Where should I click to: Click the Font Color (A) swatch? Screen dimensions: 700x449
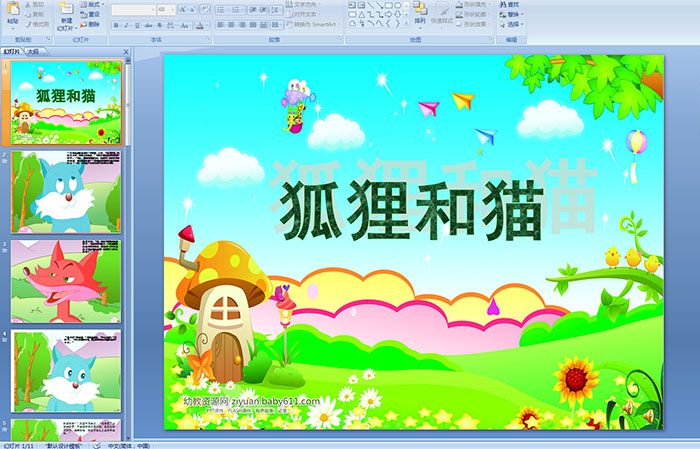point(200,25)
